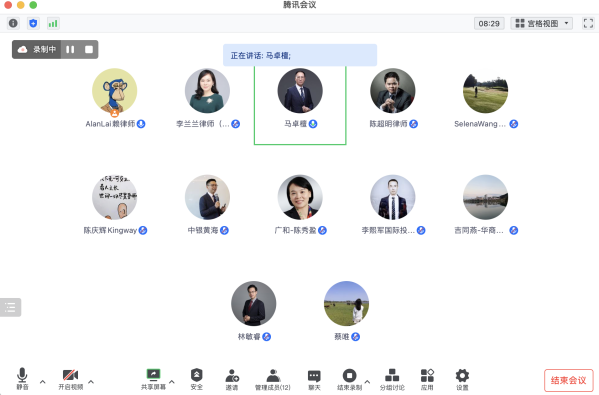The image size is (599, 395).
Task: Turn on video camera
Action: 71,379
